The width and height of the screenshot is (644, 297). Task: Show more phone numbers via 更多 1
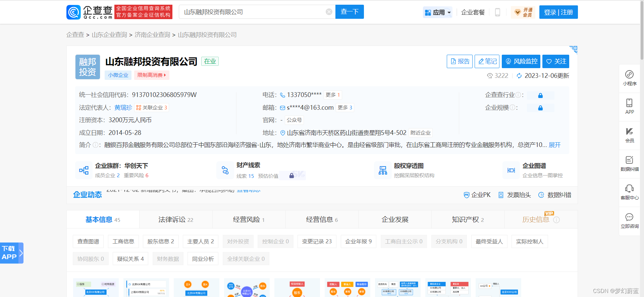pos(333,95)
